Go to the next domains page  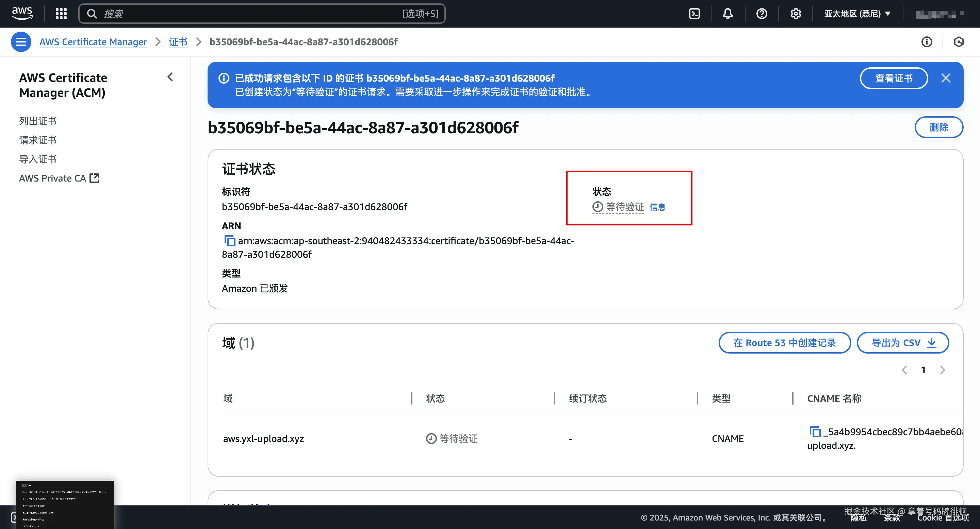click(x=942, y=370)
